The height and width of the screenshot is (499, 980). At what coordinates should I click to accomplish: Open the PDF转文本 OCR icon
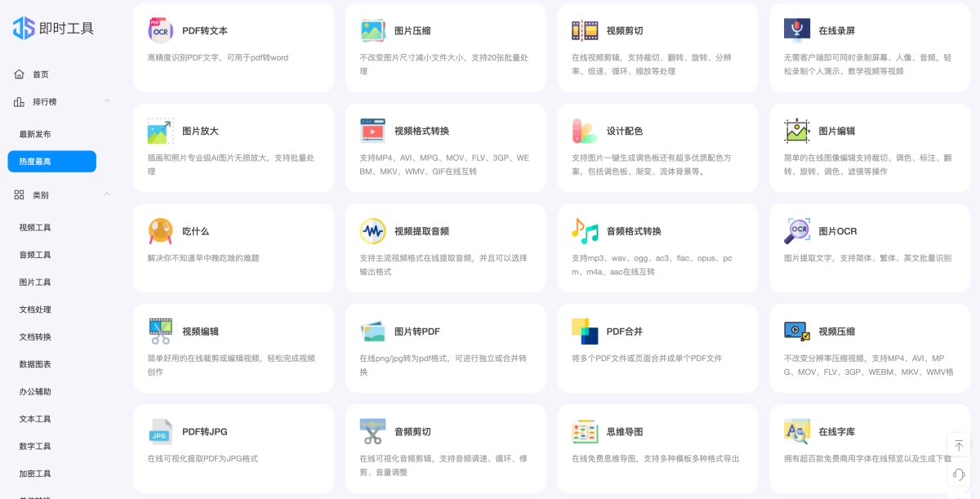[x=161, y=30]
